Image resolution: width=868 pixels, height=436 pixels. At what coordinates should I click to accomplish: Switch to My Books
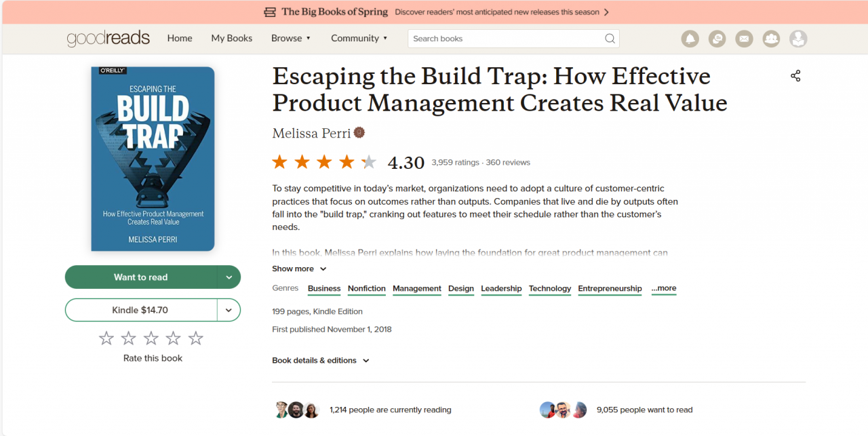point(231,39)
